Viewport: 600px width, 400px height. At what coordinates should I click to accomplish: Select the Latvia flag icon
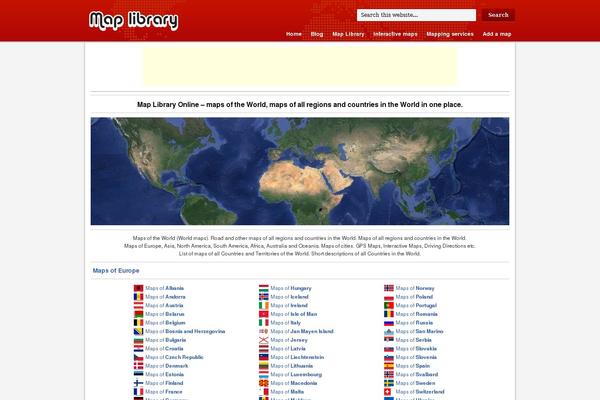[264, 348]
